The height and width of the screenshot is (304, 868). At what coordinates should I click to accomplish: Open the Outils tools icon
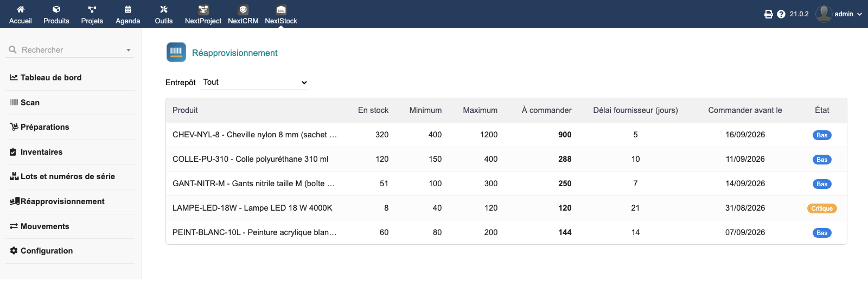163,9
